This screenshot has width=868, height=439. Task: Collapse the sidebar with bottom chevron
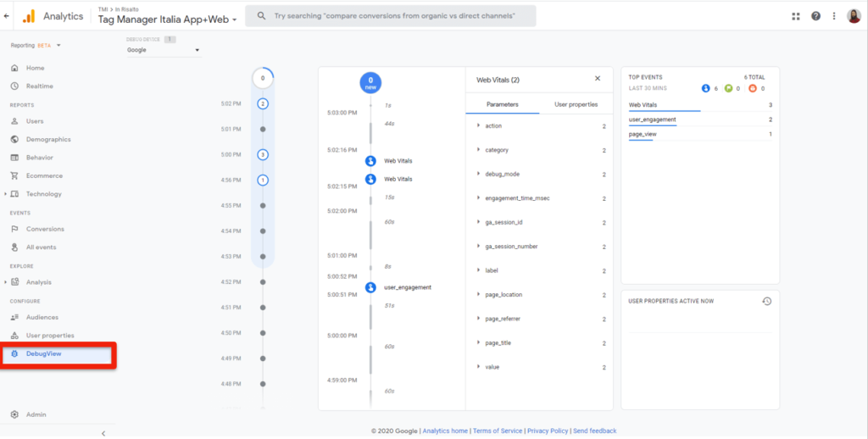pos(103,433)
